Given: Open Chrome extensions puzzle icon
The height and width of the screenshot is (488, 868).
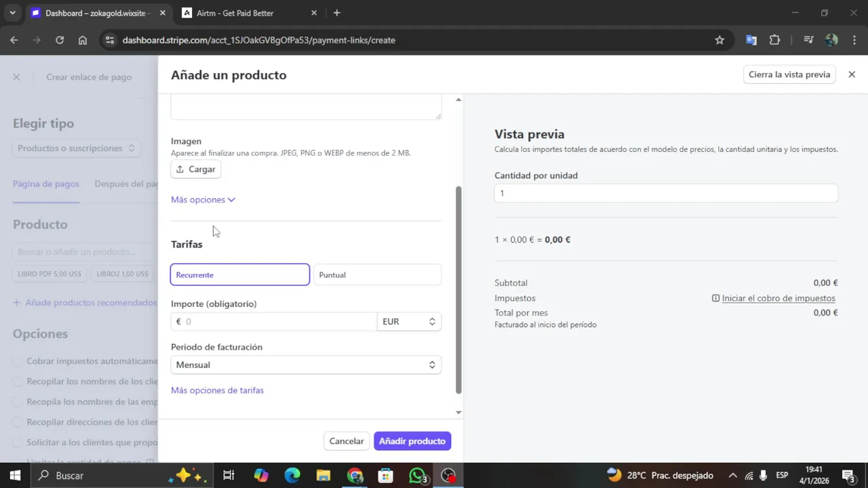Looking at the screenshot, I should point(775,40).
